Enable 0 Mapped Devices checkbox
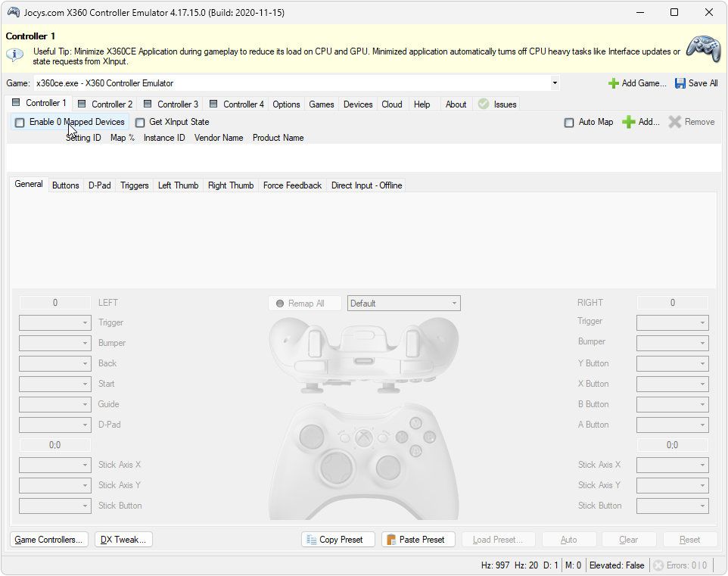 click(x=20, y=123)
